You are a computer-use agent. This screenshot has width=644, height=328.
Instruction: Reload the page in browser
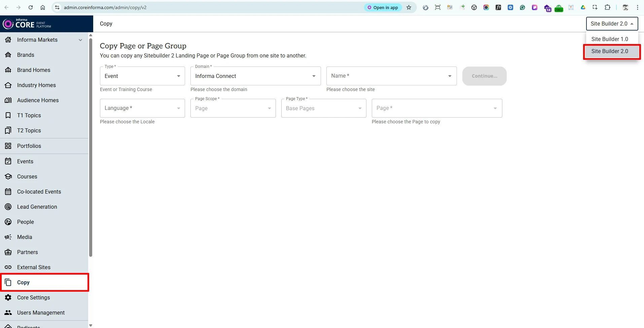(x=31, y=7)
